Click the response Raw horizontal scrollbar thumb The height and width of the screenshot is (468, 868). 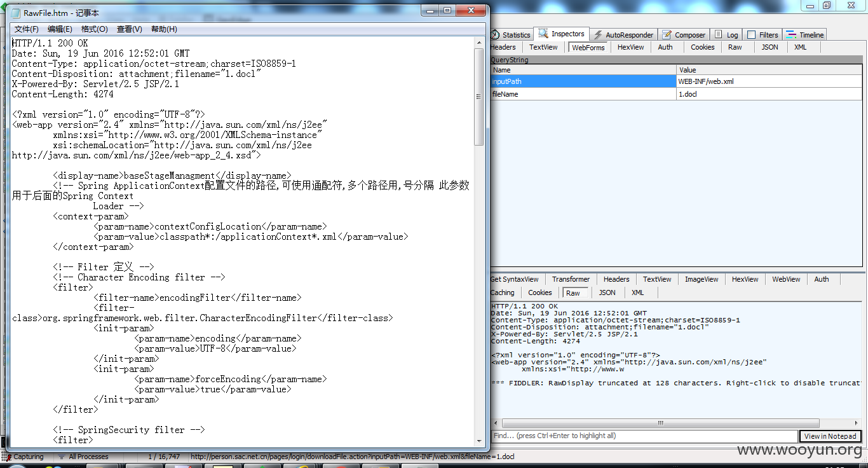pos(661,423)
